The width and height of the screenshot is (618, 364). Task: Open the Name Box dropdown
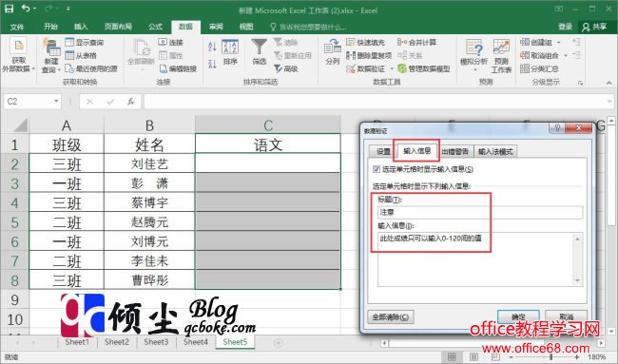tap(56, 102)
